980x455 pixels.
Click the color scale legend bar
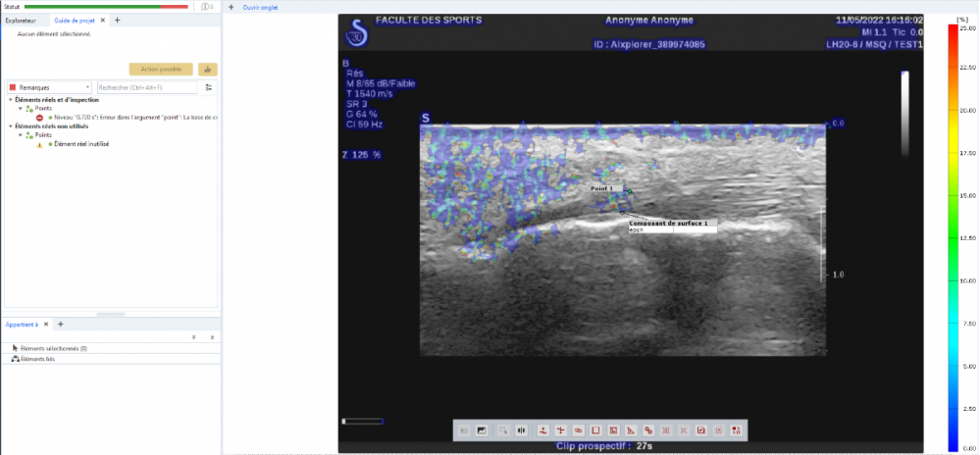click(x=954, y=237)
